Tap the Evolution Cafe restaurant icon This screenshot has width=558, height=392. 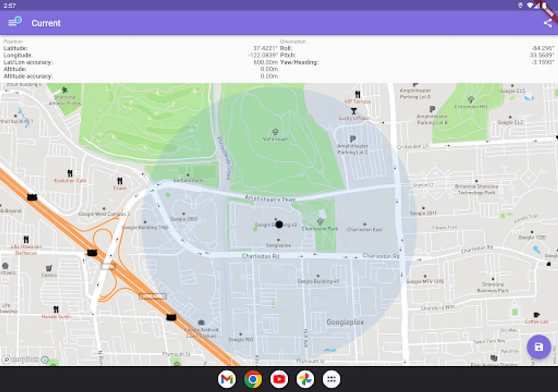tap(70, 173)
